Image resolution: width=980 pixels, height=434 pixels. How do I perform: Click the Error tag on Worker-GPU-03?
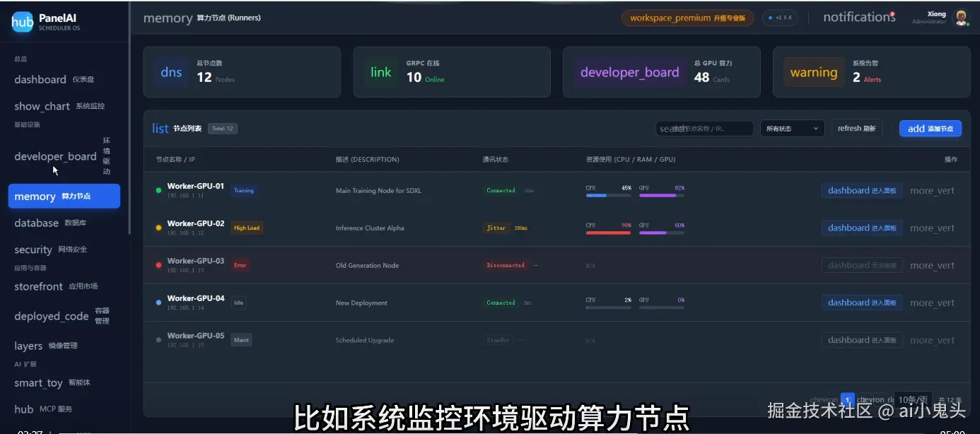240,265
